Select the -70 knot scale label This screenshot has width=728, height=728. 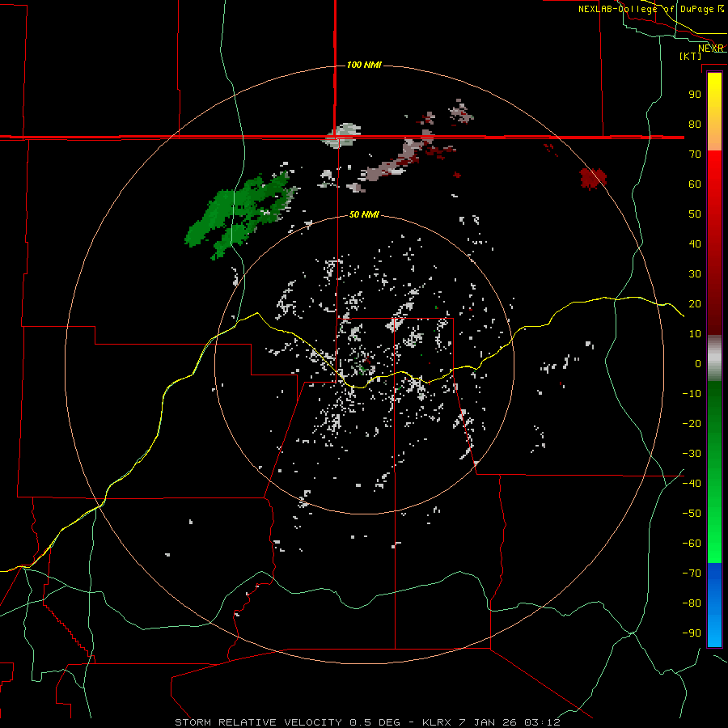[x=692, y=574]
